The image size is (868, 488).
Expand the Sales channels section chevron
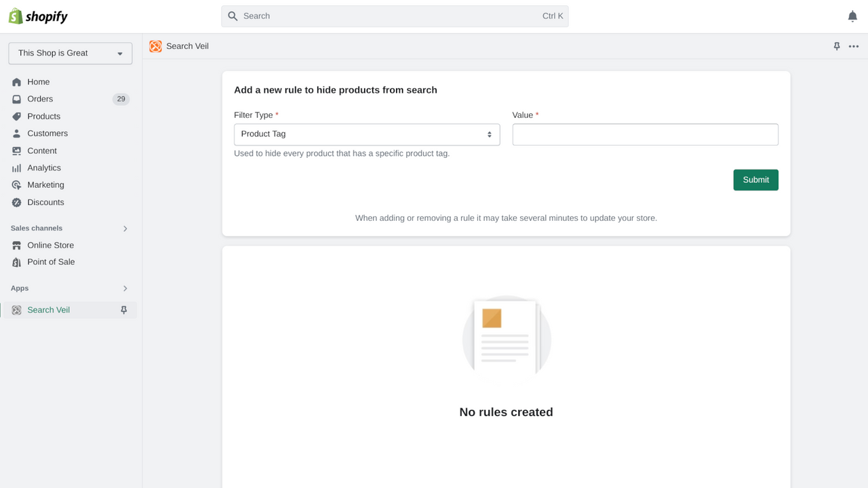pos(125,229)
